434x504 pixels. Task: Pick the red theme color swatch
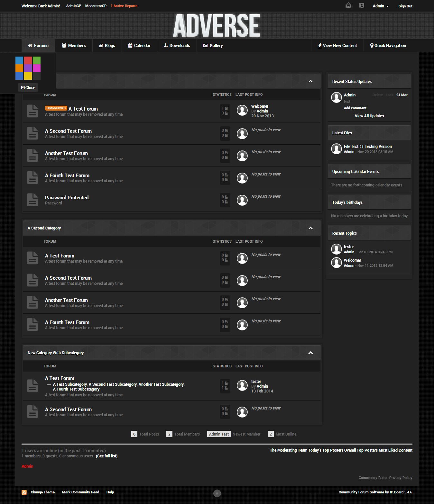pos(28,60)
